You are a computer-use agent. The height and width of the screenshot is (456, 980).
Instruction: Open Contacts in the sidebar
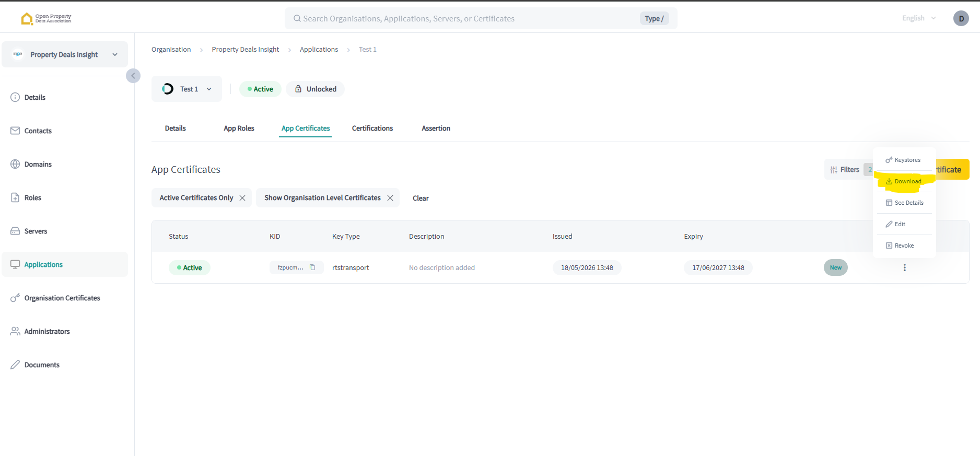pos(65,131)
